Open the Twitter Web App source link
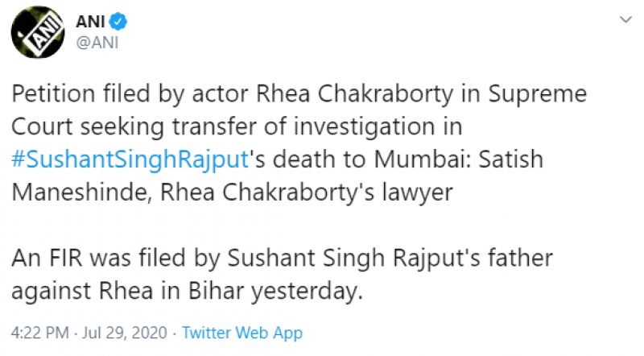The image size is (644, 356). 242,333
